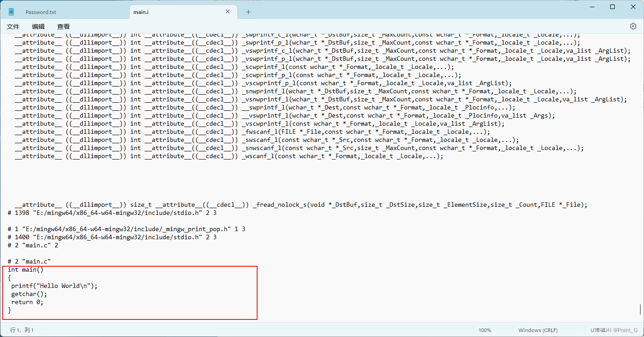The height and width of the screenshot is (337, 644).
Task: Minimize the Notepad window
Action: (592, 7)
